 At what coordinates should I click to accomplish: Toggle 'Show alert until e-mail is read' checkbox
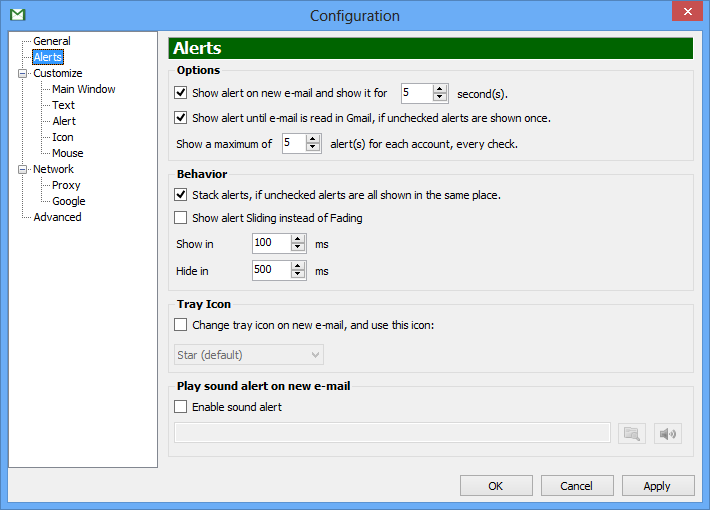click(181, 118)
